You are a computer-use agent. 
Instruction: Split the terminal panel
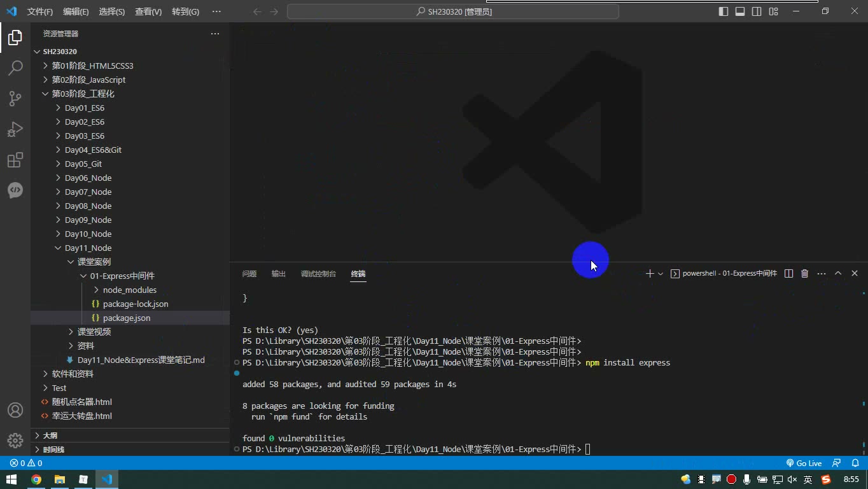click(788, 273)
